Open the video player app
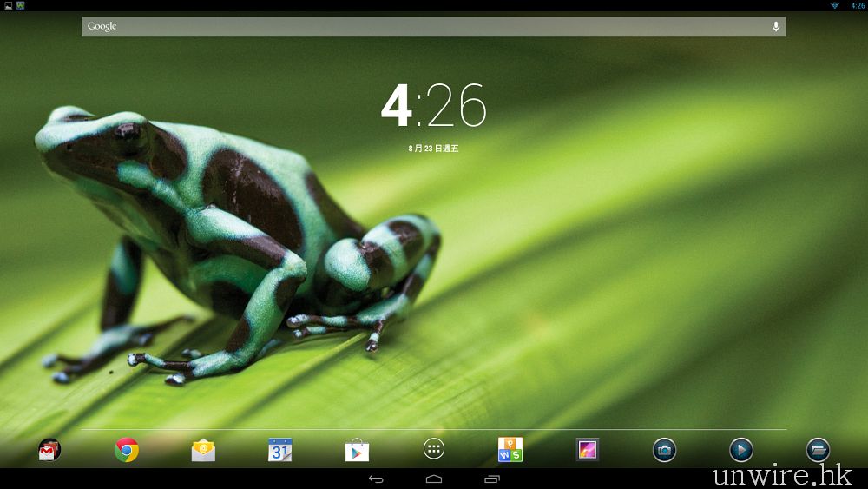This screenshot has width=868, height=489. click(740, 450)
